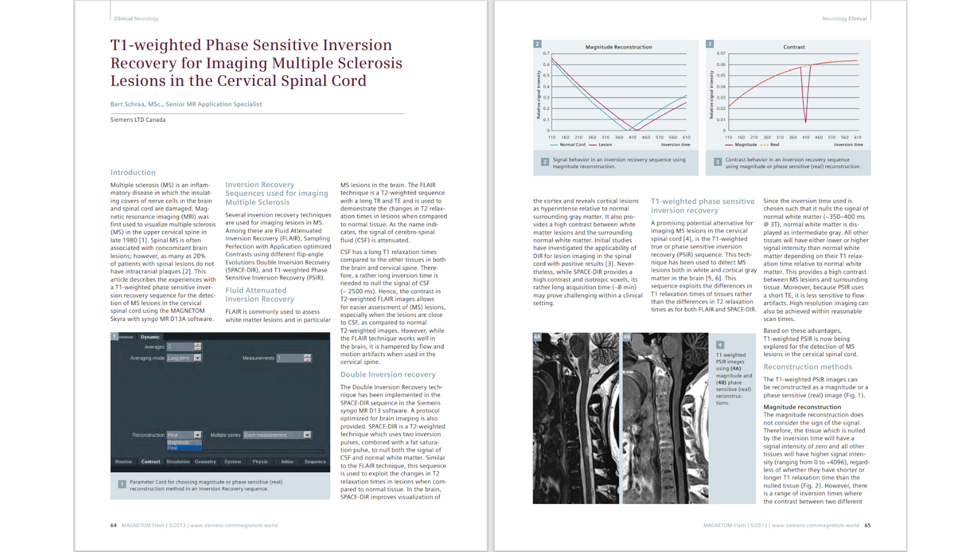Image resolution: width=980 pixels, height=552 pixels.
Task: Open the Averaging mode dropdown
Action: [x=184, y=358]
